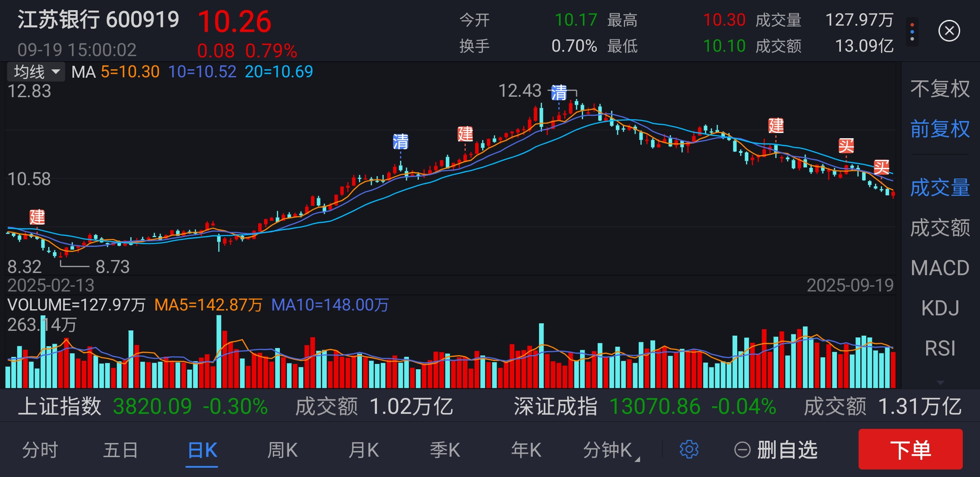Tap the 263.14万 volume scale label
The height and width of the screenshot is (477, 980).
tap(42, 325)
